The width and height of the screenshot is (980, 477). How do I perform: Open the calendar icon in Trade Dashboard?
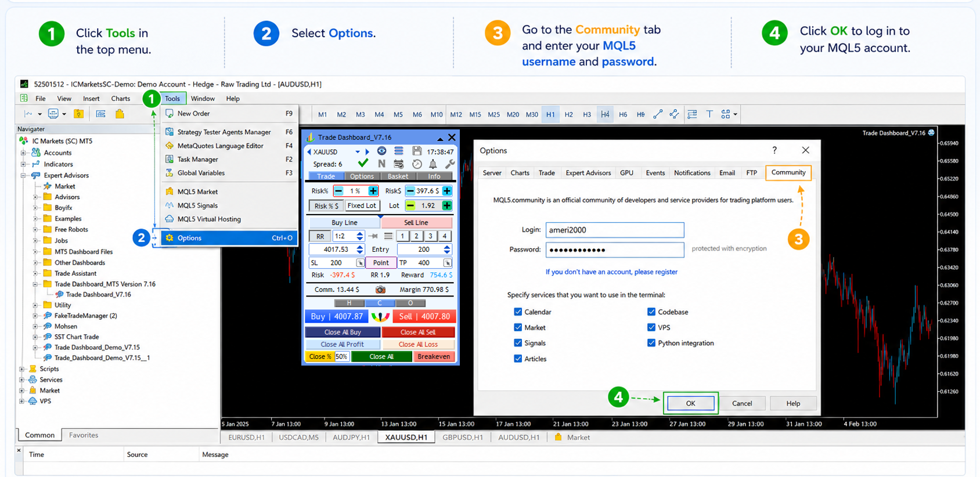pos(399,164)
